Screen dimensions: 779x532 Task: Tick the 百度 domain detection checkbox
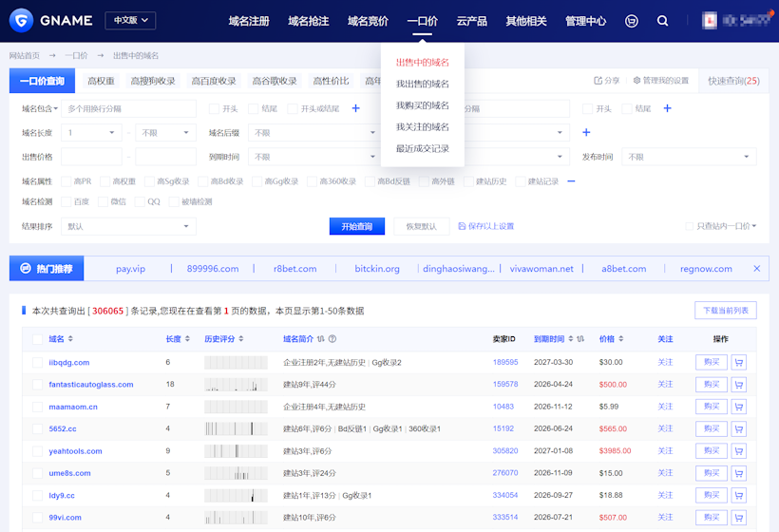click(66, 201)
